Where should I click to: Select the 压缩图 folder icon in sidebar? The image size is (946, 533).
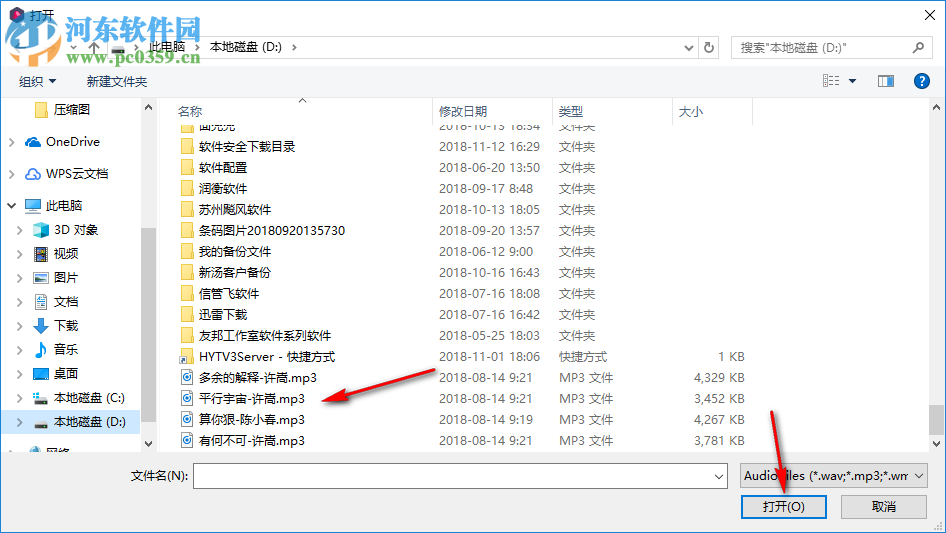pos(41,110)
